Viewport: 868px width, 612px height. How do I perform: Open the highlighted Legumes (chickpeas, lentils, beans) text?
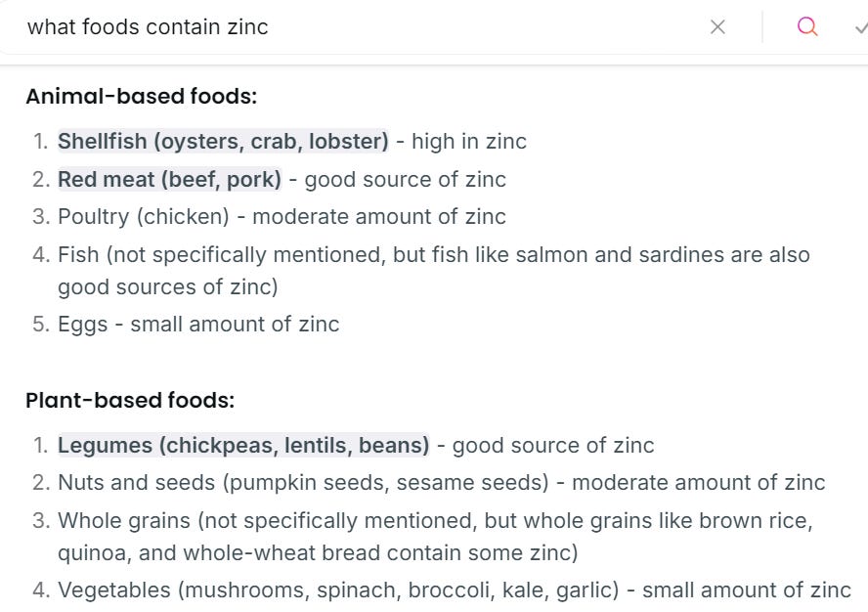pyautogui.click(x=243, y=446)
